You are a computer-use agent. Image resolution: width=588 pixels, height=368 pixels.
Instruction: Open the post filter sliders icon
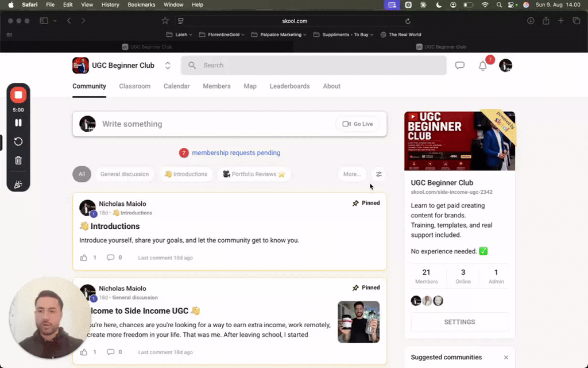[379, 174]
